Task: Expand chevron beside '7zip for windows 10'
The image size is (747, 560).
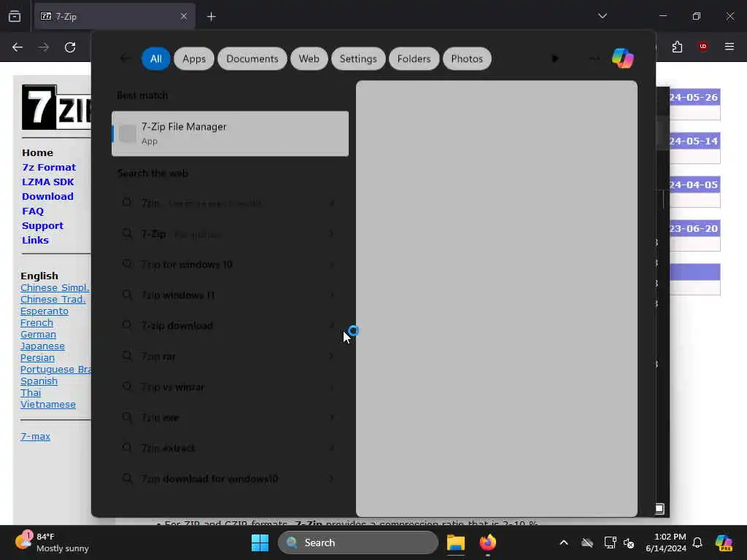Action: 332,264
